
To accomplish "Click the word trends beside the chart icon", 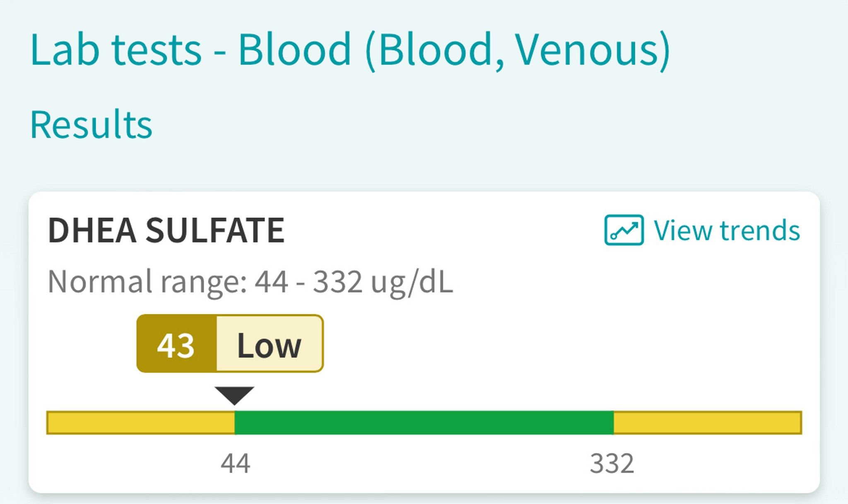I will pyautogui.click(x=760, y=230).
